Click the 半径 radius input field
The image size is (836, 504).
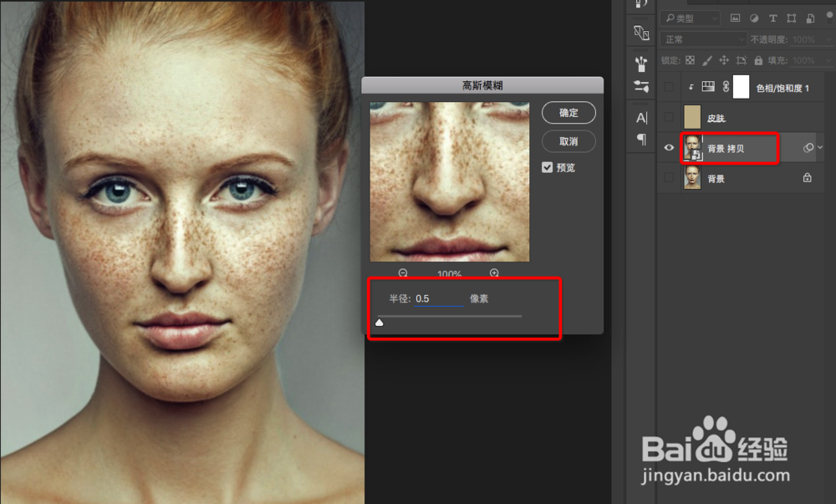pyautogui.click(x=438, y=299)
